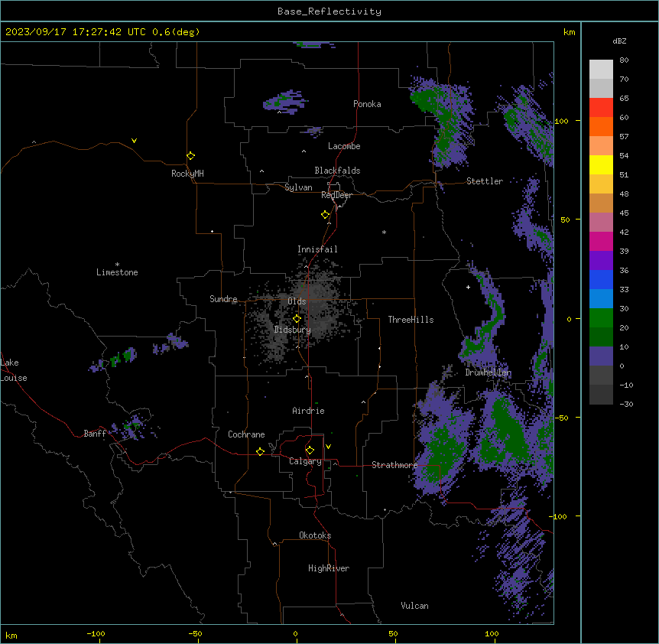Image resolution: width=659 pixels, height=644 pixels.
Task: Click the Banff label
Action: click(x=95, y=434)
